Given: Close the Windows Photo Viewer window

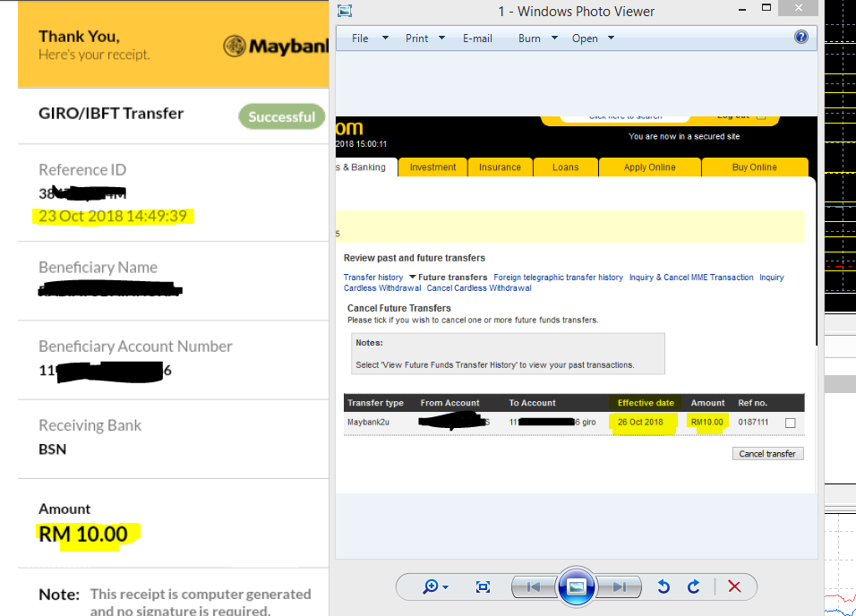Looking at the screenshot, I should click(x=798, y=8).
